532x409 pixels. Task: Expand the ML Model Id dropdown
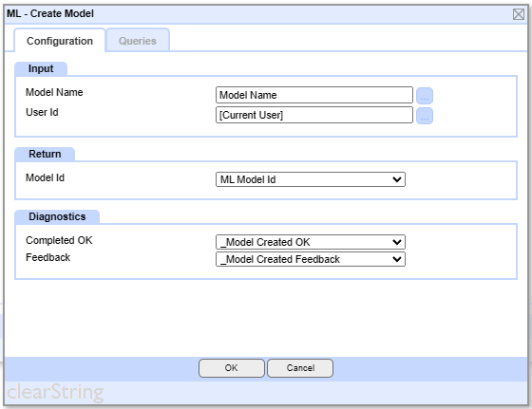[311, 179]
